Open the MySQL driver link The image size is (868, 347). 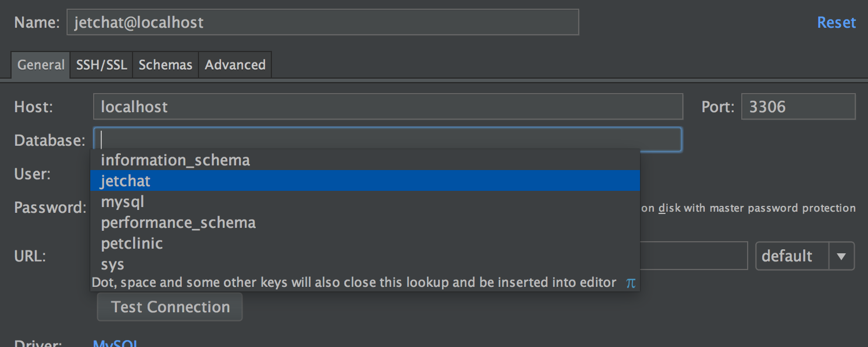point(115,343)
